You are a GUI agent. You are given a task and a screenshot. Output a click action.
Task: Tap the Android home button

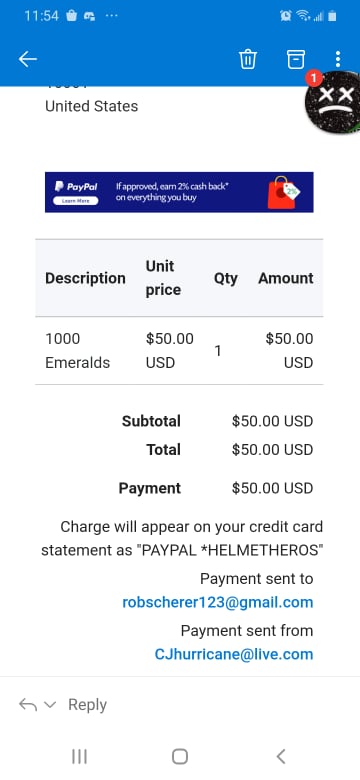pos(180,757)
